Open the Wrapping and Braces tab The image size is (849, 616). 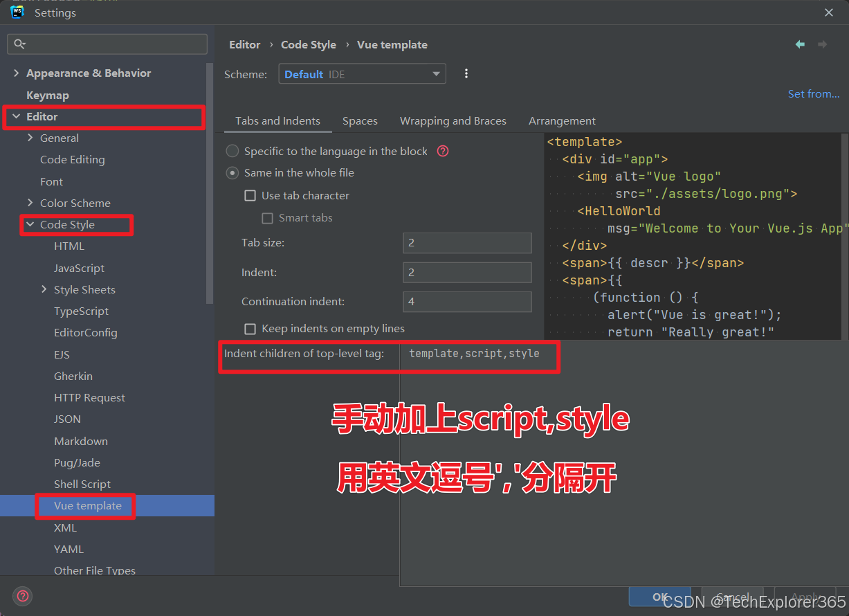click(453, 120)
